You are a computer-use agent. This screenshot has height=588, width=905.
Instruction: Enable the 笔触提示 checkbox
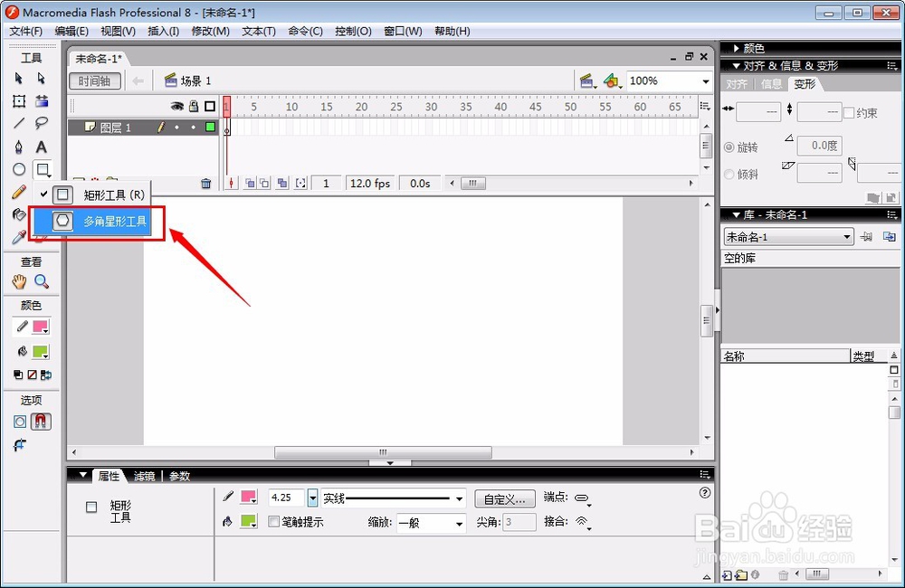(x=274, y=522)
